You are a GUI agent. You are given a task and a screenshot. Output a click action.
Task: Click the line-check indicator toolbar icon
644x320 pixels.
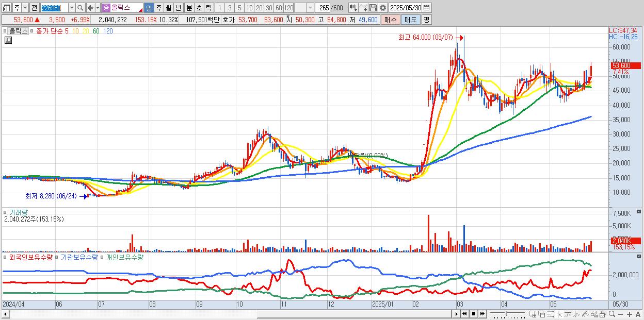(x=363, y=8)
